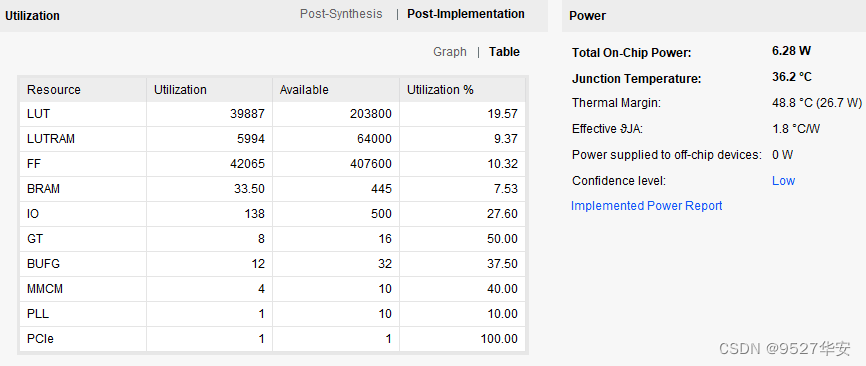Screen dimensions: 866x366
Task: Click the Junction Temperature value
Action: click(792, 77)
